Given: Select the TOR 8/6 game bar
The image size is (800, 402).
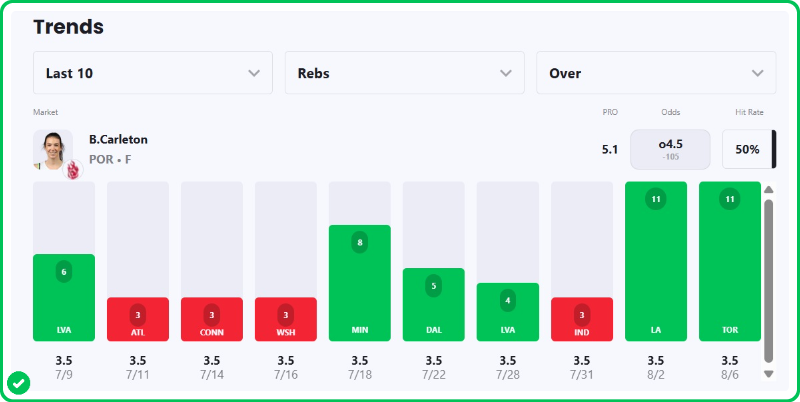Looking at the screenshot, I should click(x=730, y=261).
